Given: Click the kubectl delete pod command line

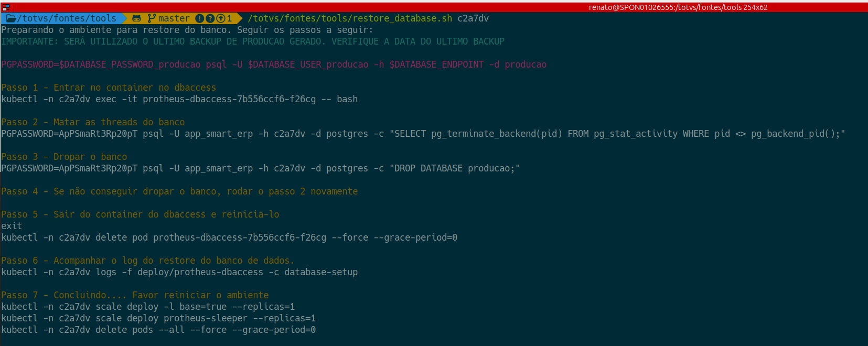Looking at the screenshot, I should (x=229, y=237).
